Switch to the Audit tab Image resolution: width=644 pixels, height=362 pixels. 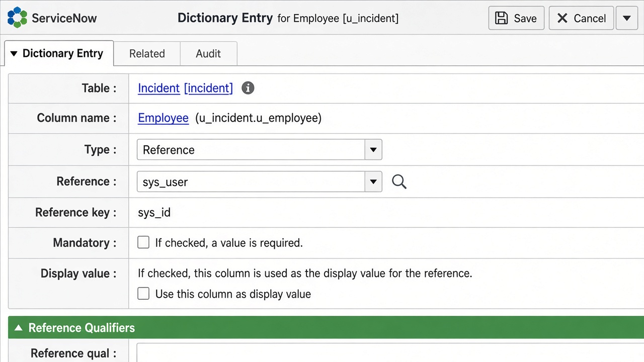pos(208,54)
